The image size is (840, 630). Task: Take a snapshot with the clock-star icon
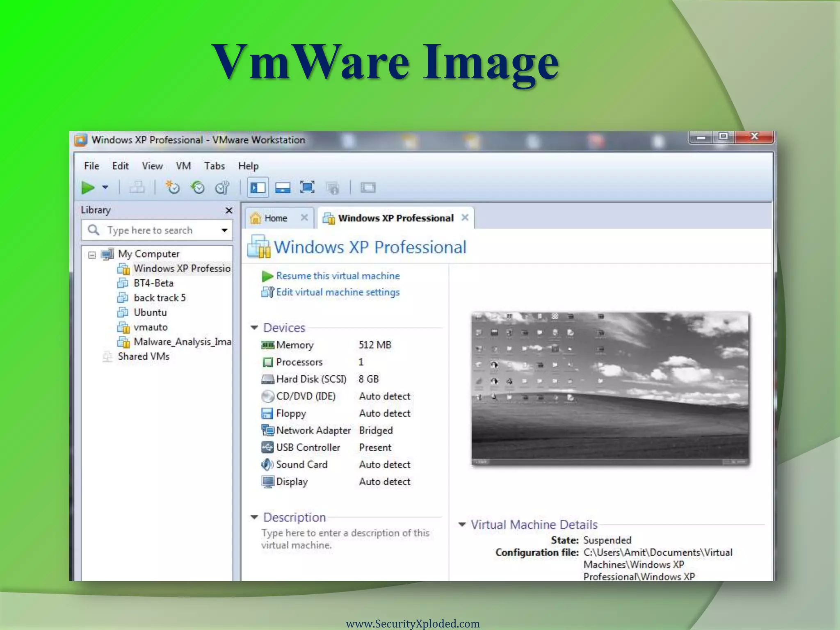(172, 188)
